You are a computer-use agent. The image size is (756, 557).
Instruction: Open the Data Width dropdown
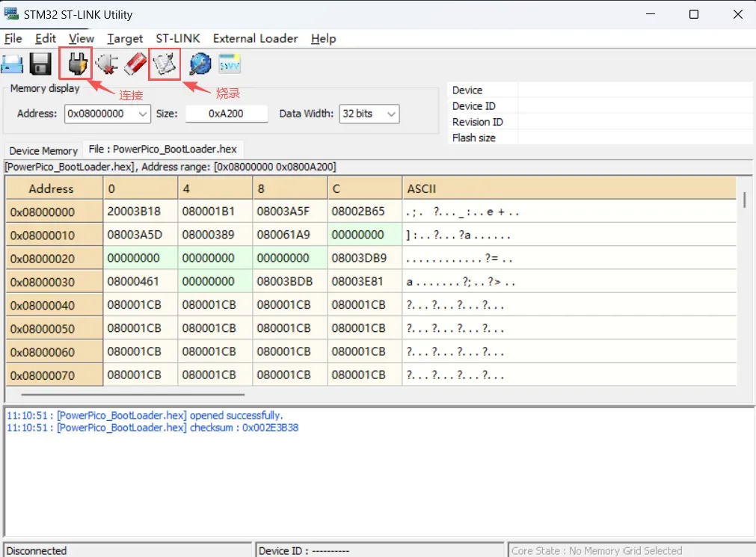coord(369,114)
